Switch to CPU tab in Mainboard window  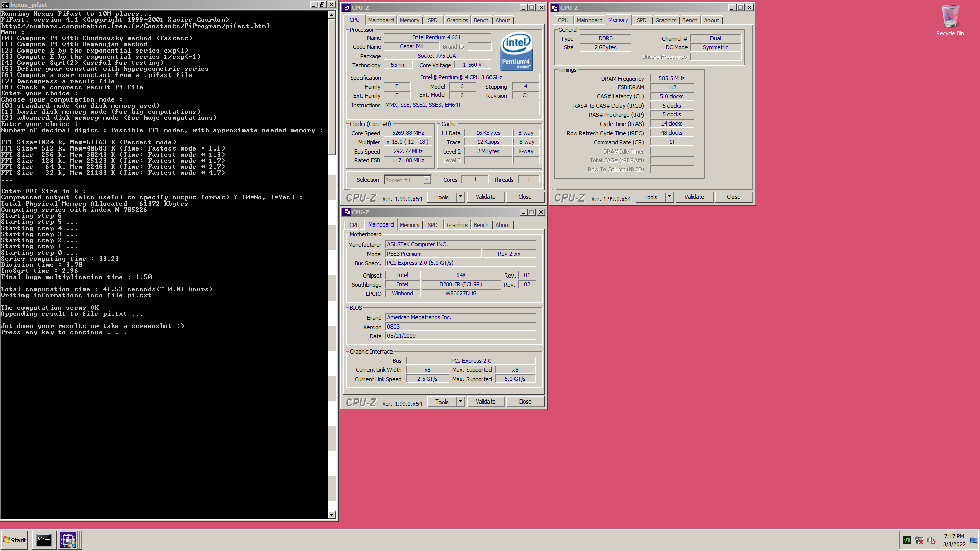(354, 225)
